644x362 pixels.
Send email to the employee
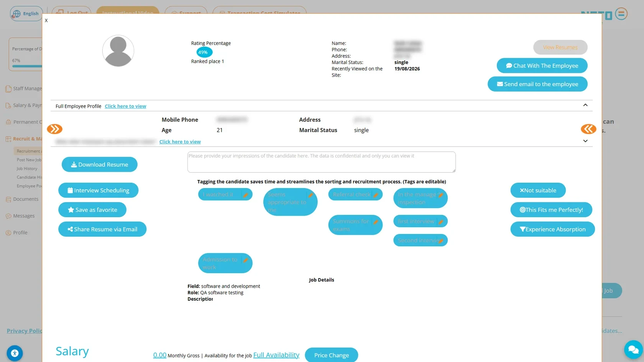(x=537, y=84)
